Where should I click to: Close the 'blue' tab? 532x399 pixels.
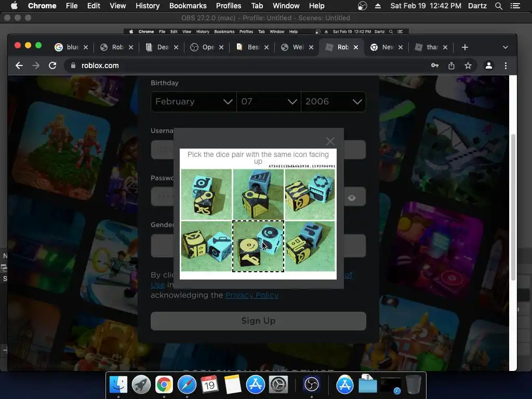point(86,47)
